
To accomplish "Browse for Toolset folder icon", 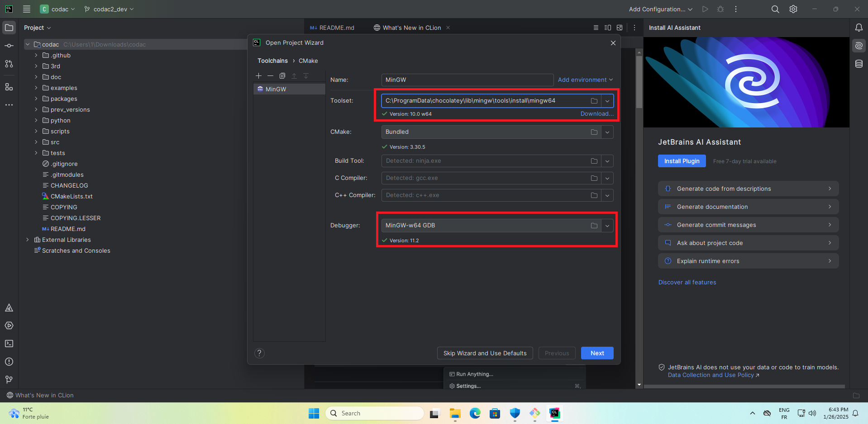I will click(x=594, y=101).
